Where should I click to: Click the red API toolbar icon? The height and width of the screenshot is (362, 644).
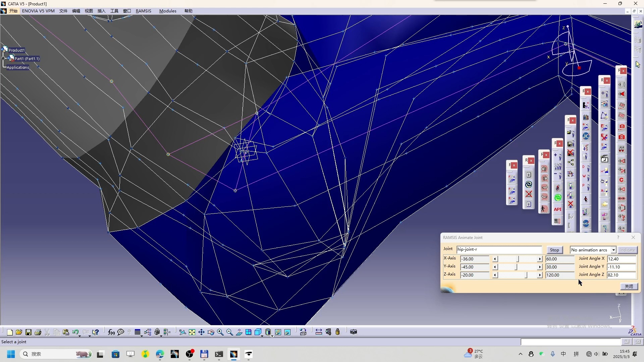coord(557,209)
